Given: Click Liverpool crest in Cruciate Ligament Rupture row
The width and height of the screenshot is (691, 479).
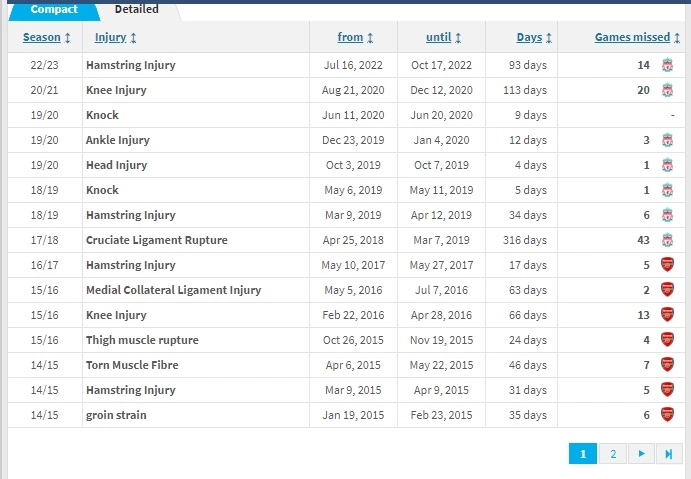Looking at the screenshot, I should pos(667,240).
